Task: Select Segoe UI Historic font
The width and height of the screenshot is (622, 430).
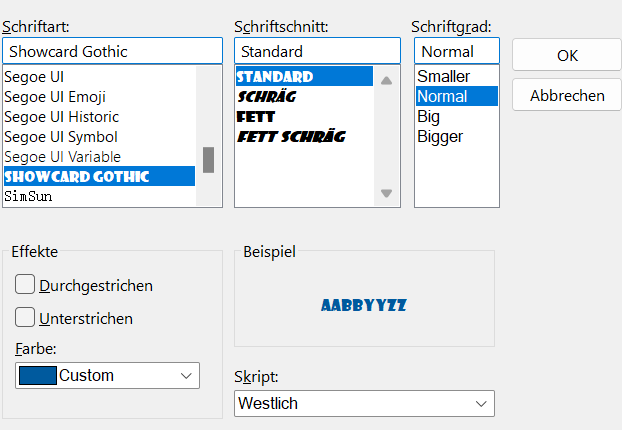Action: tap(61, 117)
